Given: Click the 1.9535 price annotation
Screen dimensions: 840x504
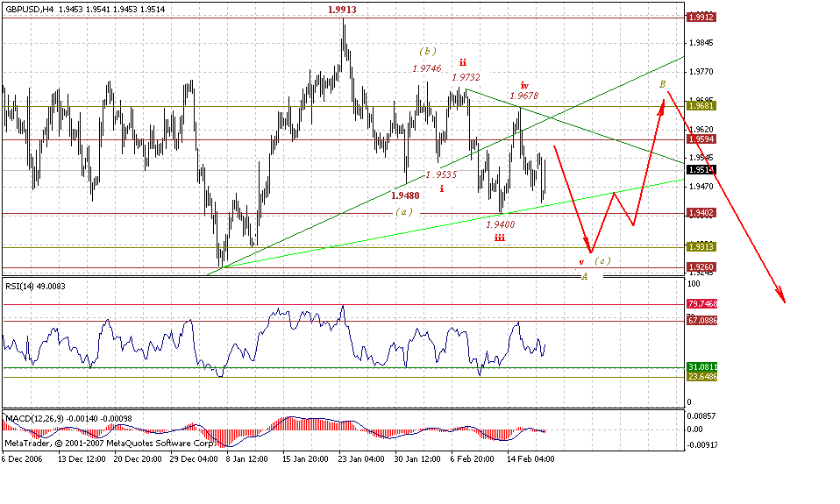Looking at the screenshot, I should point(441,175).
